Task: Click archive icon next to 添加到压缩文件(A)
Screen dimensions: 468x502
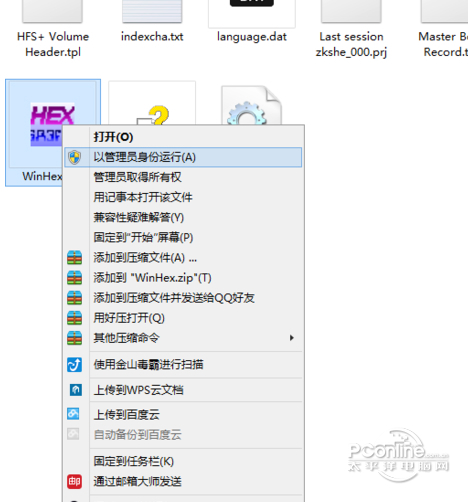Action: 74,258
